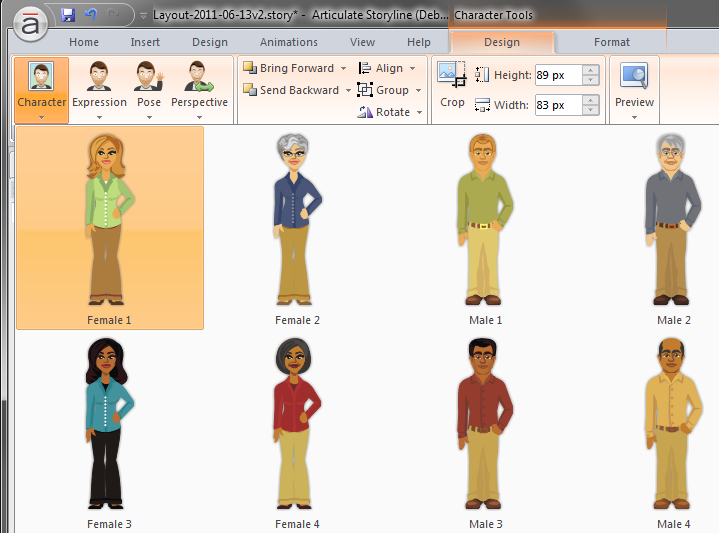Decrease the Width value with down arrow
The image size is (719, 533).
click(591, 110)
